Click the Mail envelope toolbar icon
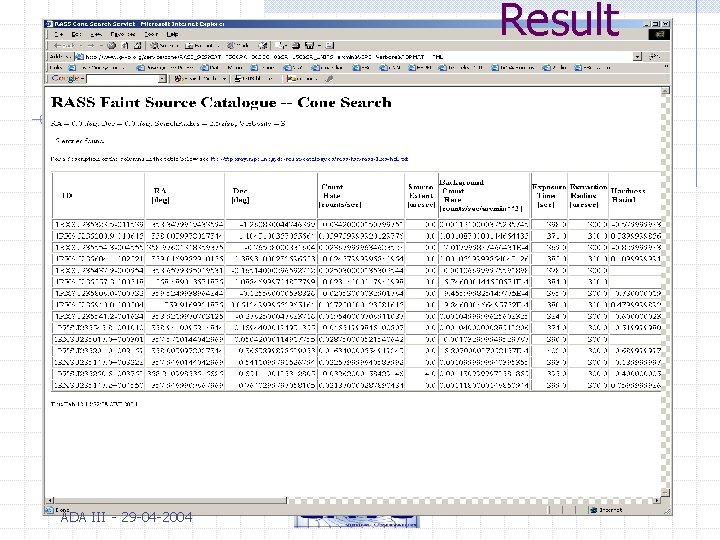Screen dimensions: 720x540 tap(281, 45)
